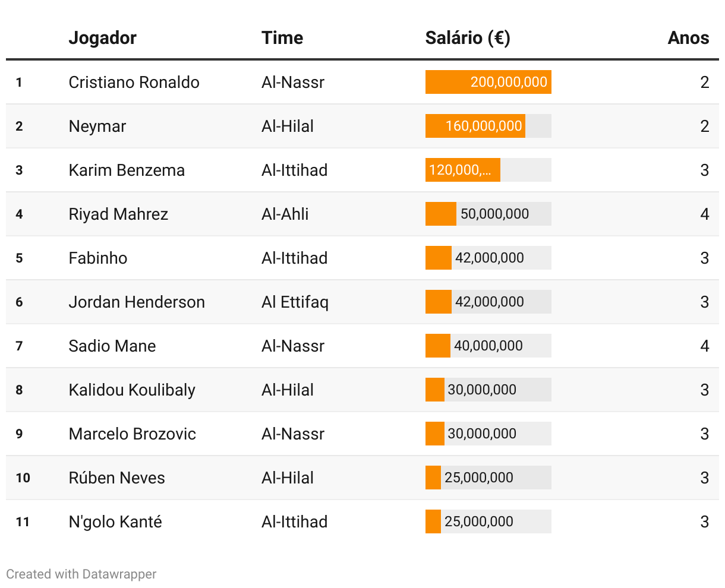Select the Time column header
Viewport: 725px width, 588px height.
pyautogui.click(x=282, y=38)
